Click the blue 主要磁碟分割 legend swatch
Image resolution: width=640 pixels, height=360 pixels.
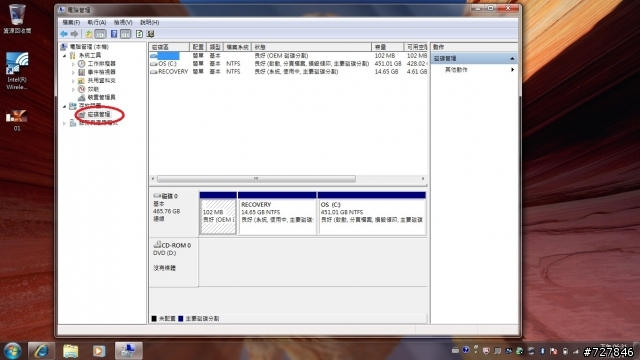click(181, 318)
